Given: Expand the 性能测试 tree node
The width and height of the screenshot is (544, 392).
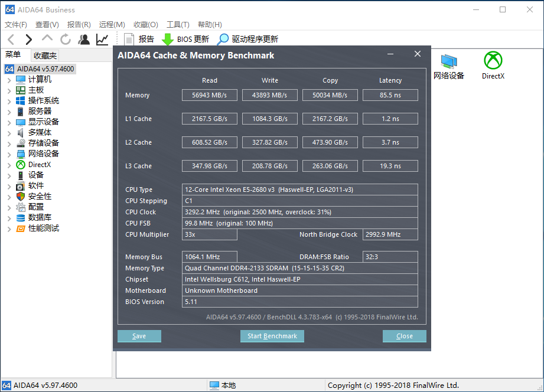Looking at the screenshot, I should (x=9, y=229).
